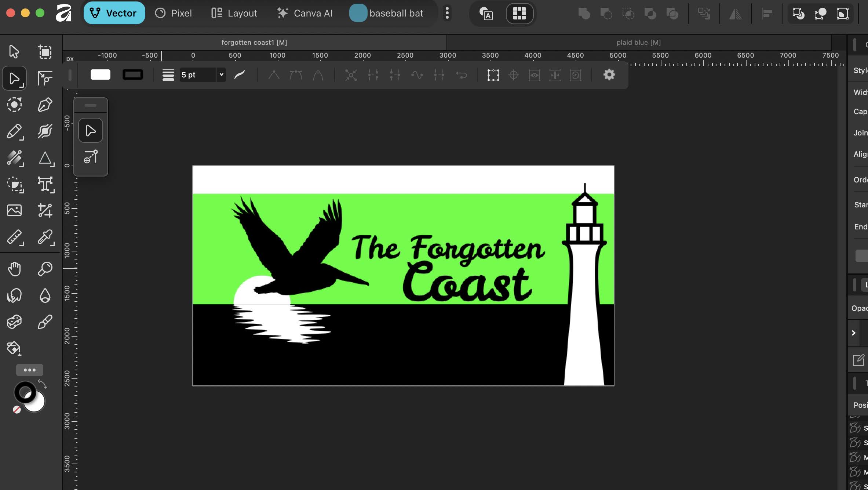Click the white fill color swatch
Screen dimensions: 868x490
(x=100, y=75)
